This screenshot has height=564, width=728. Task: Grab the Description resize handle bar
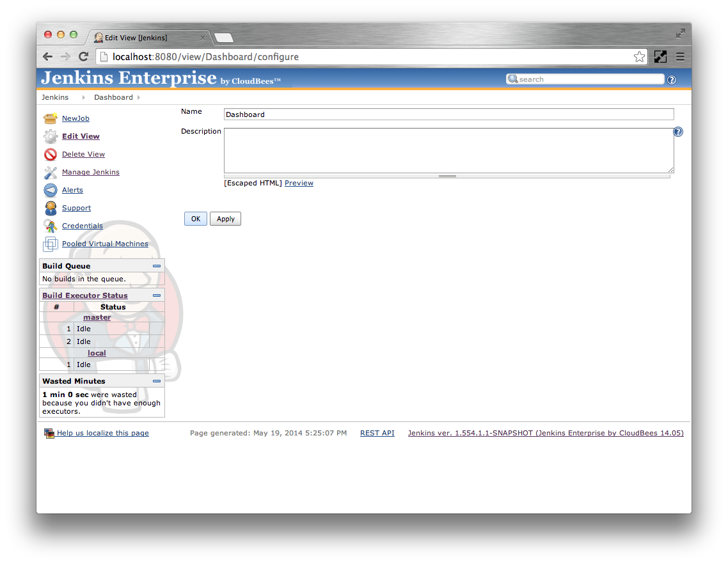tap(447, 176)
